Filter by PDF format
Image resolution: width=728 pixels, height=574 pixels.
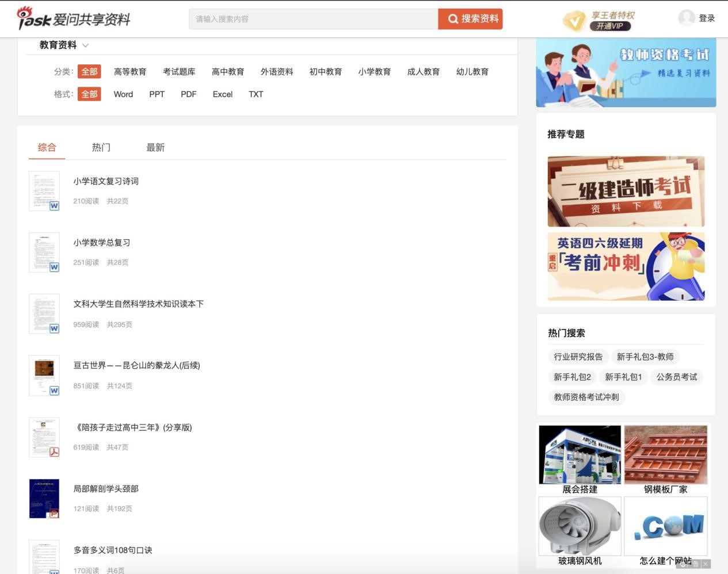pyautogui.click(x=189, y=94)
